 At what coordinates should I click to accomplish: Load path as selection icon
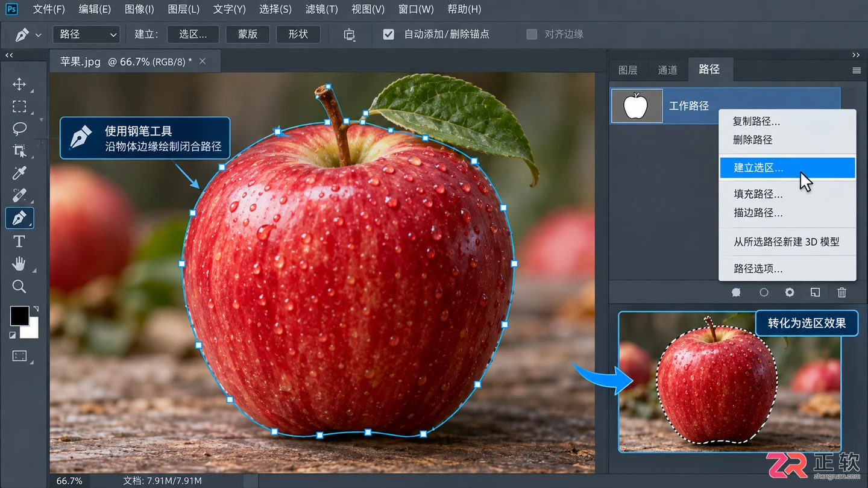pyautogui.click(x=790, y=292)
